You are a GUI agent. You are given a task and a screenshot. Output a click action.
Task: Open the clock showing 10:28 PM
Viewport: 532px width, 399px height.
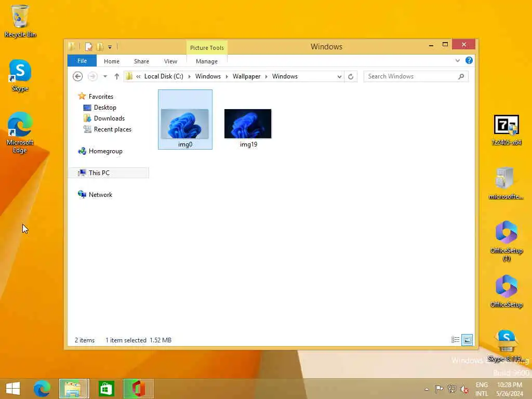coord(510,389)
